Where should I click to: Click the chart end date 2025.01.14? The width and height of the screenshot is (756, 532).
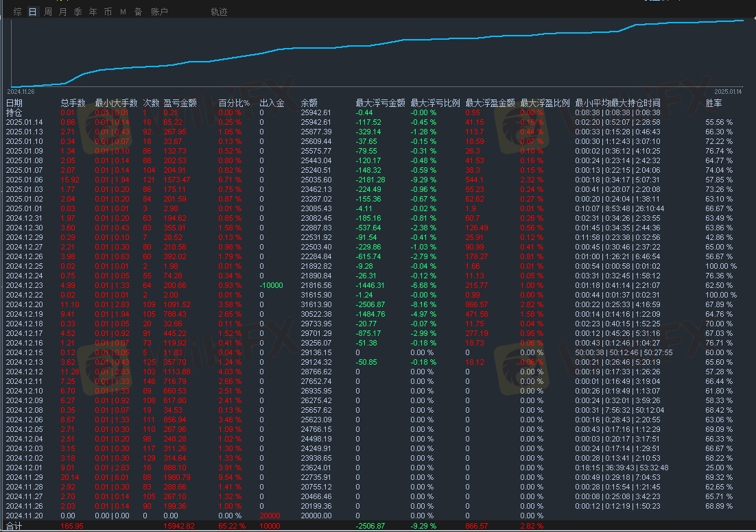(728, 92)
